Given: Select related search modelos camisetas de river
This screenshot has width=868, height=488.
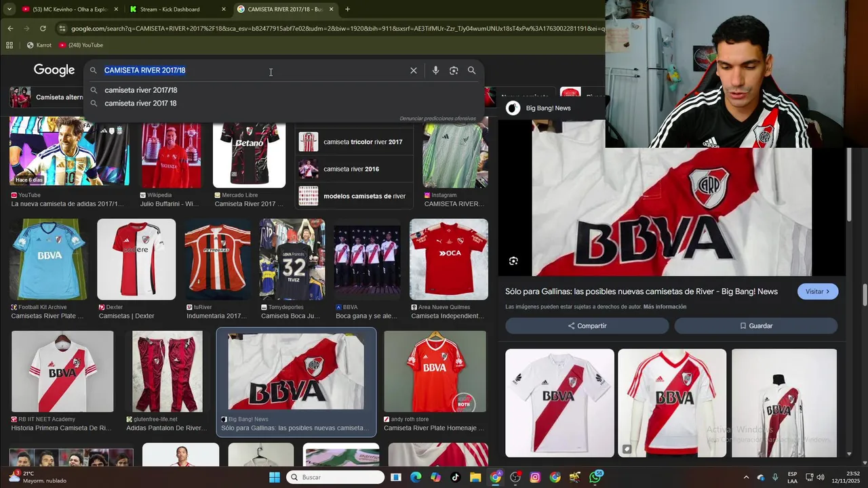Looking at the screenshot, I should click(x=354, y=197).
